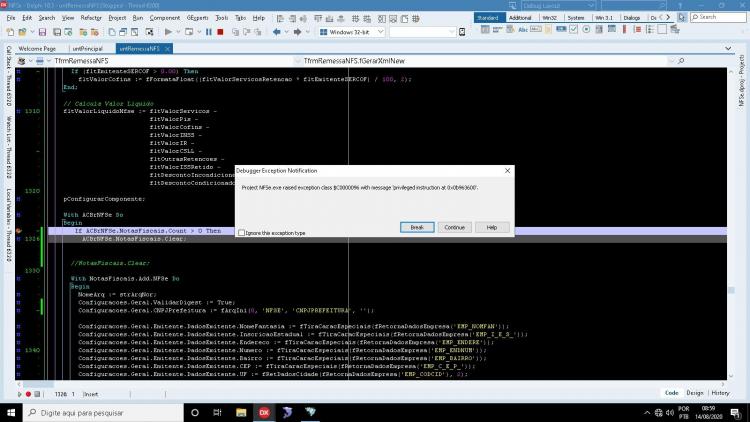
Task: Click the Run (green play) toolbar icon
Action: pyautogui.click(x=168, y=32)
